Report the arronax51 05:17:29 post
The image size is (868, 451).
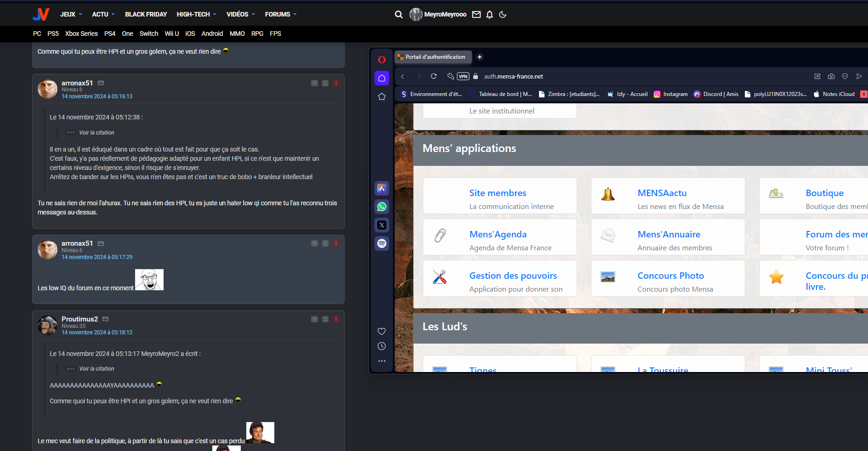pyautogui.click(x=336, y=243)
